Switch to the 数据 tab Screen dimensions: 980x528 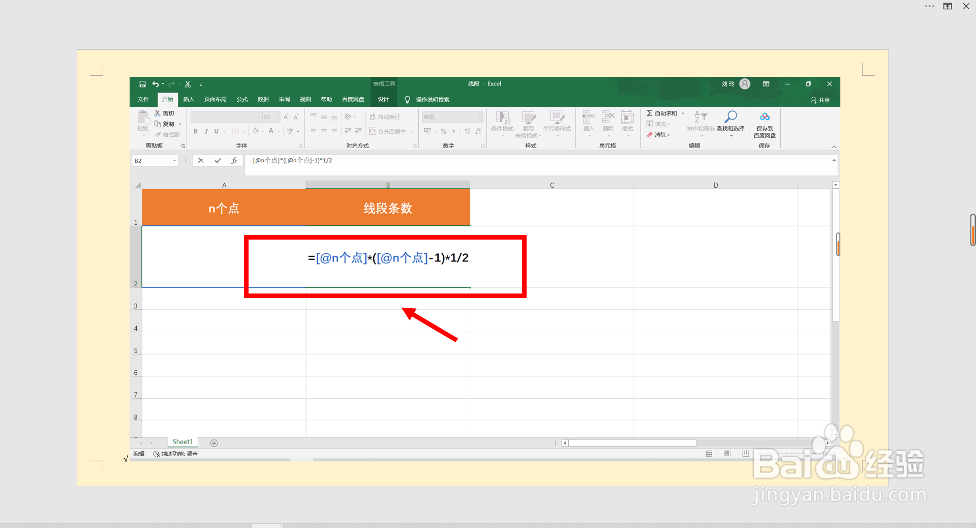point(263,100)
